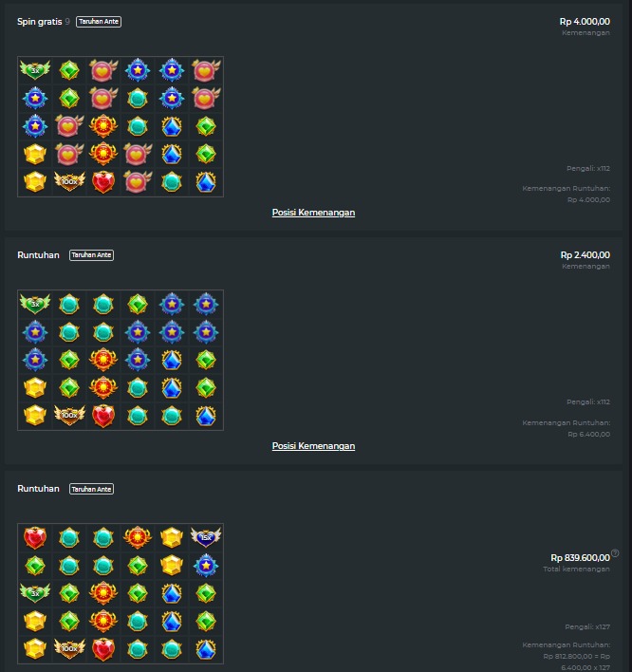Click the 3x green multiplier in the Spin gratis grid
Viewport: 632px width, 672px height.
[x=35, y=70]
